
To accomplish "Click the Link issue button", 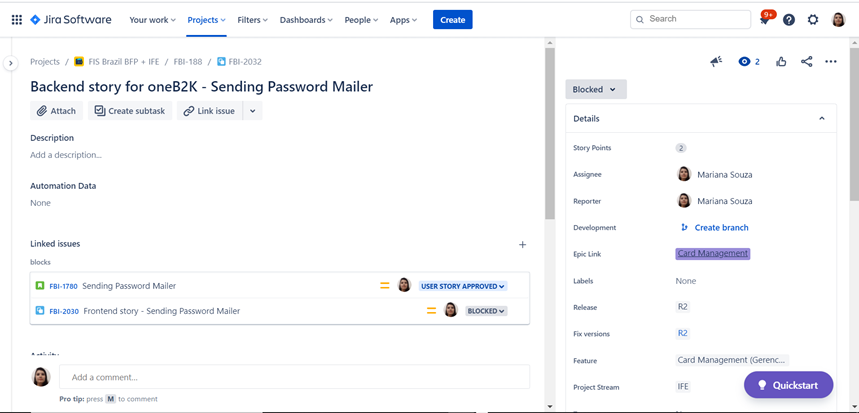I will coord(209,111).
